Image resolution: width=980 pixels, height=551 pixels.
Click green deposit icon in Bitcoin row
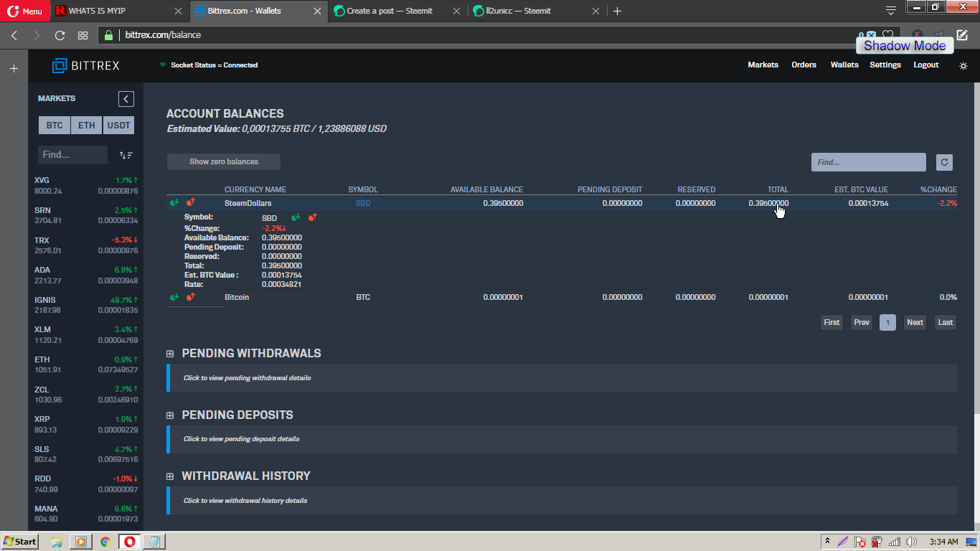[x=174, y=297]
